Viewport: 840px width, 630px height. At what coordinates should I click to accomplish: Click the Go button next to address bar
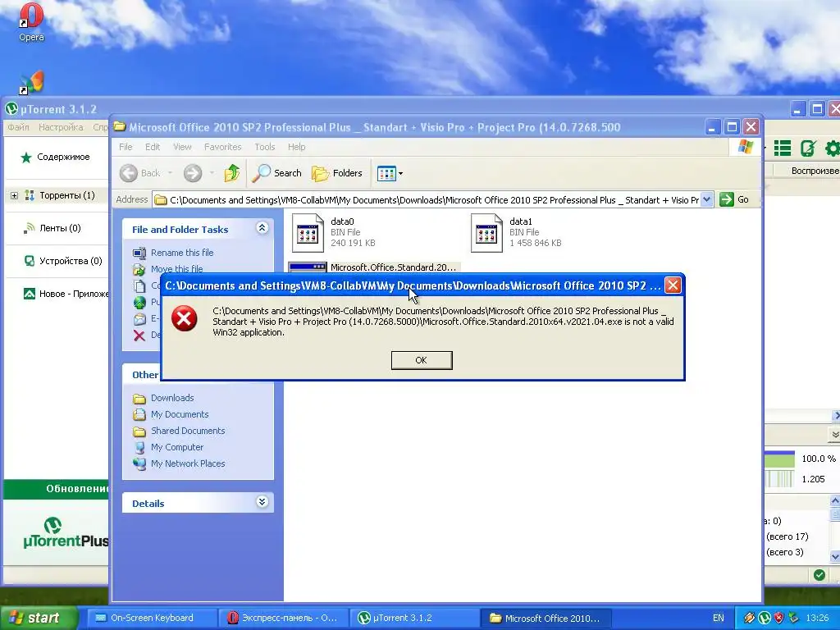(x=734, y=200)
